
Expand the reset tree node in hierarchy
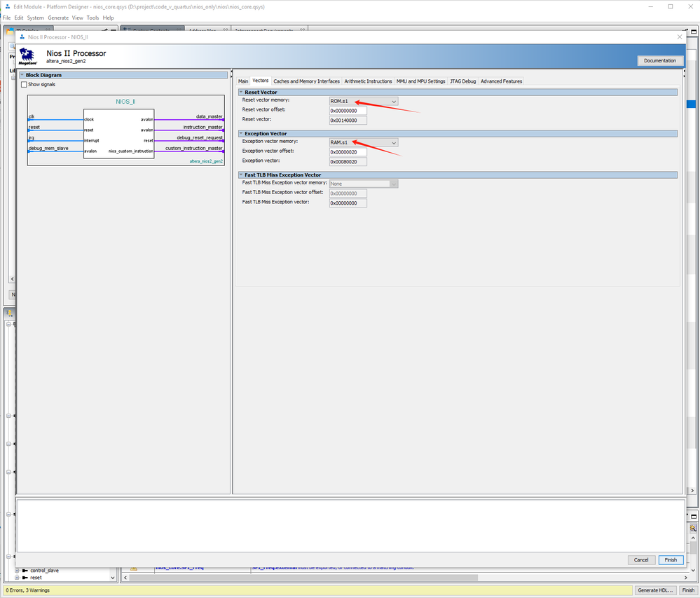coord(17,578)
